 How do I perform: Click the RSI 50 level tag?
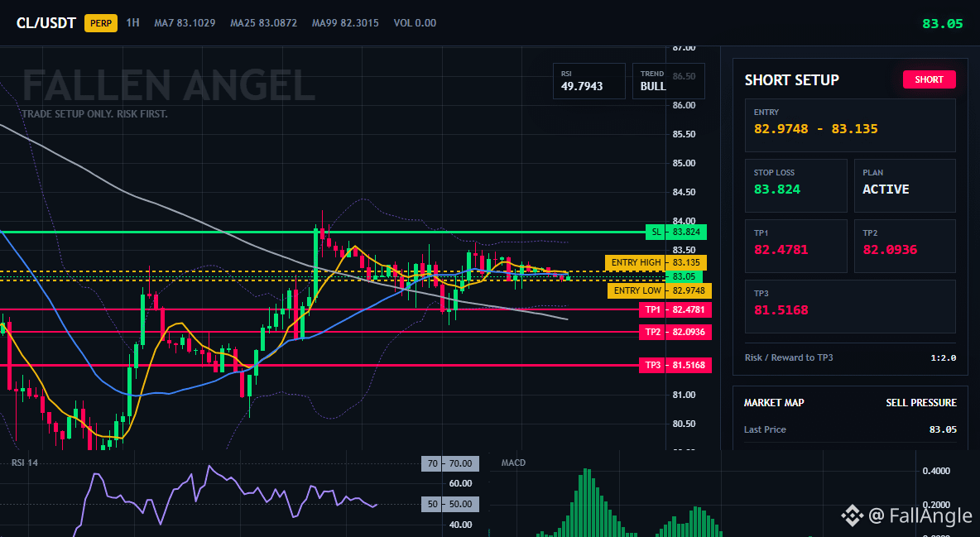tap(450, 504)
